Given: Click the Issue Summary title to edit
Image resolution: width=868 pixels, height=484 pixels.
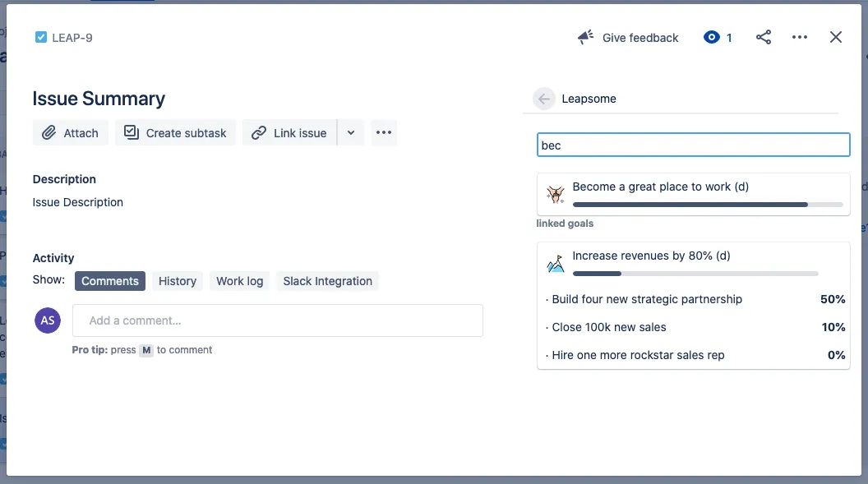Looking at the screenshot, I should click(99, 99).
